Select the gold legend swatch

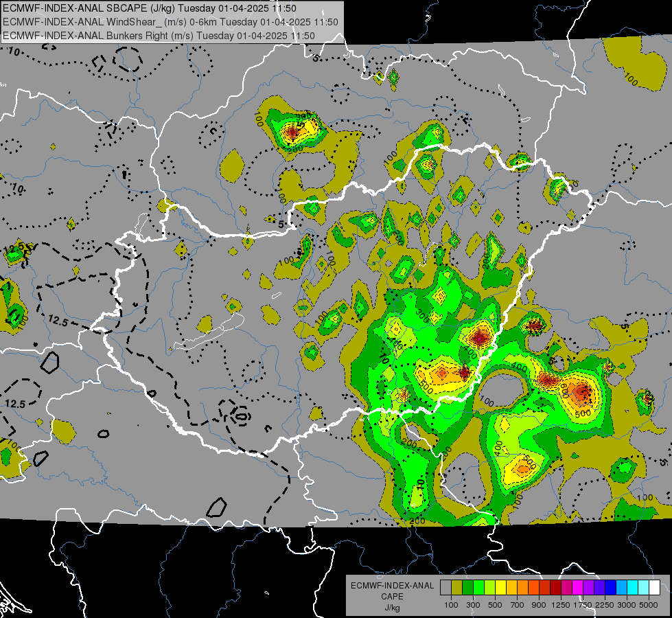[x=511, y=588]
